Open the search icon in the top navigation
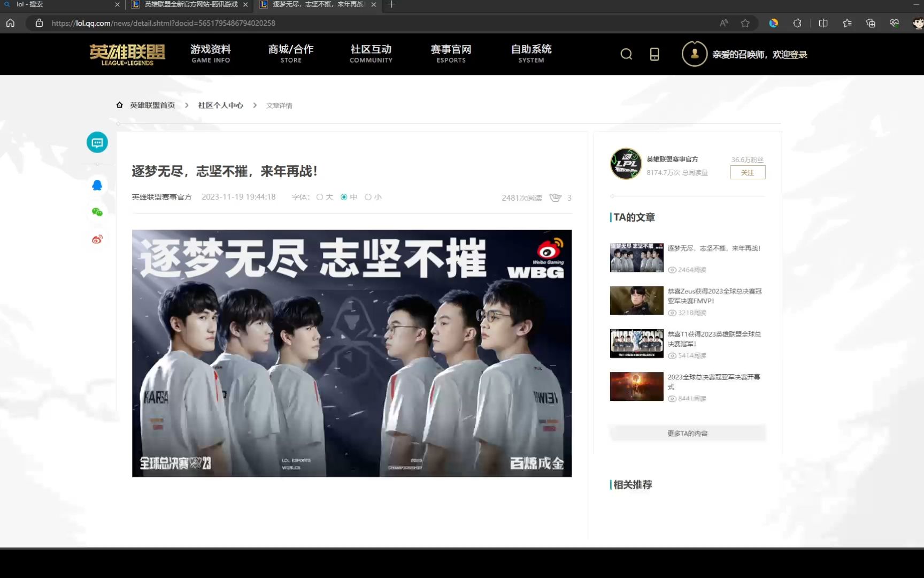Viewport: 924px width, 578px height. [626, 54]
